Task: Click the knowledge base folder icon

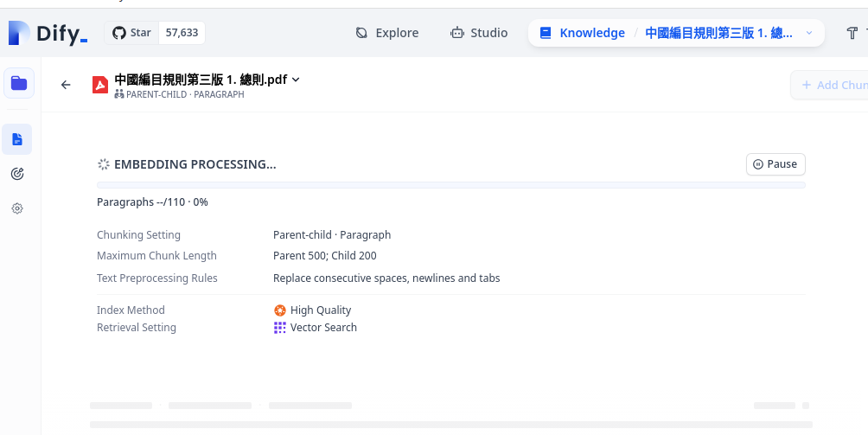Action: (19, 83)
